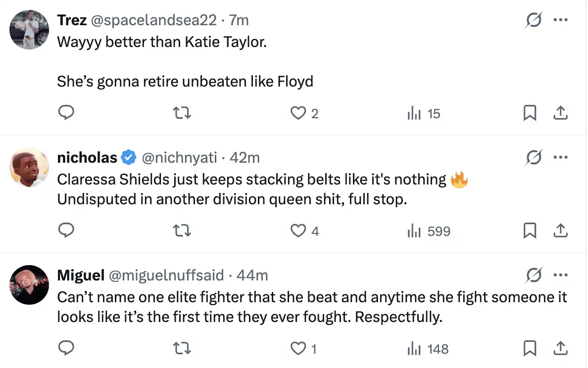Open the @miguelnuffsaid profile handle

tap(166, 275)
